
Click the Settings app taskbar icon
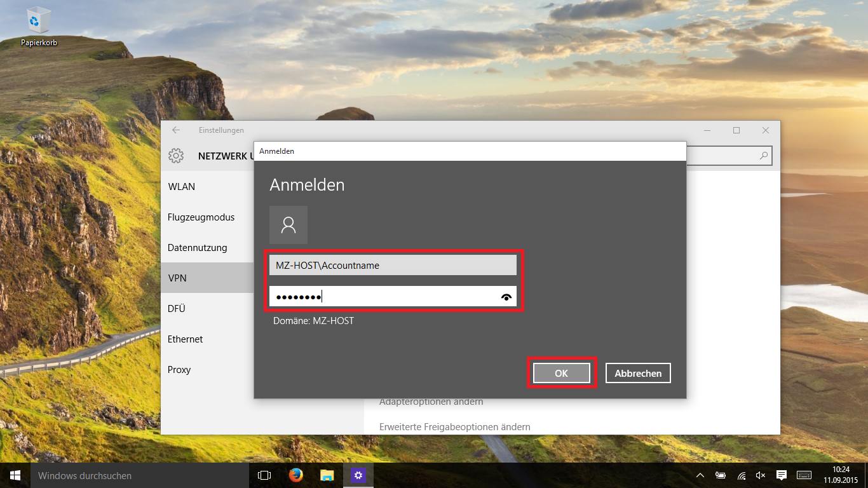point(358,475)
